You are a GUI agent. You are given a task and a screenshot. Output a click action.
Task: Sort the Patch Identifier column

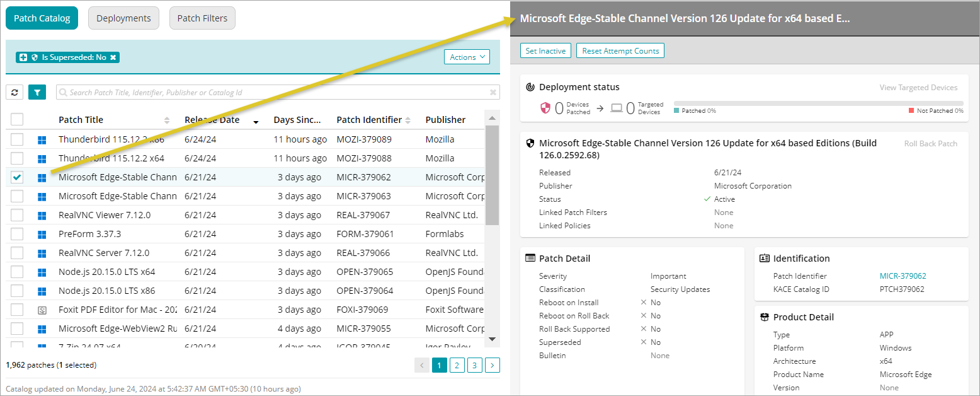pyautogui.click(x=407, y=120)
